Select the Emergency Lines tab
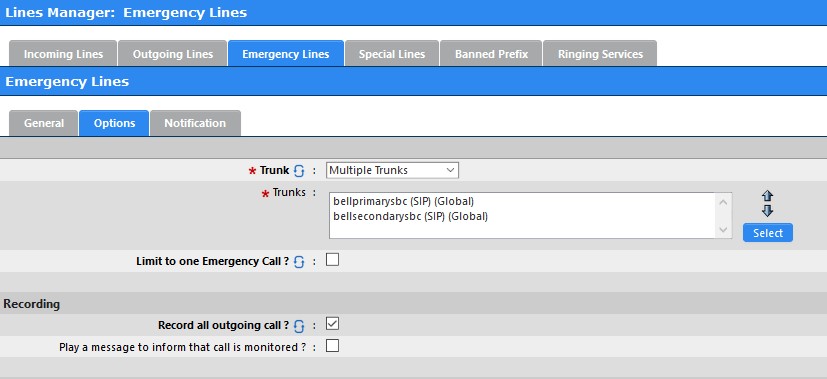Screen dimensions: 827x379 (286, 54)
